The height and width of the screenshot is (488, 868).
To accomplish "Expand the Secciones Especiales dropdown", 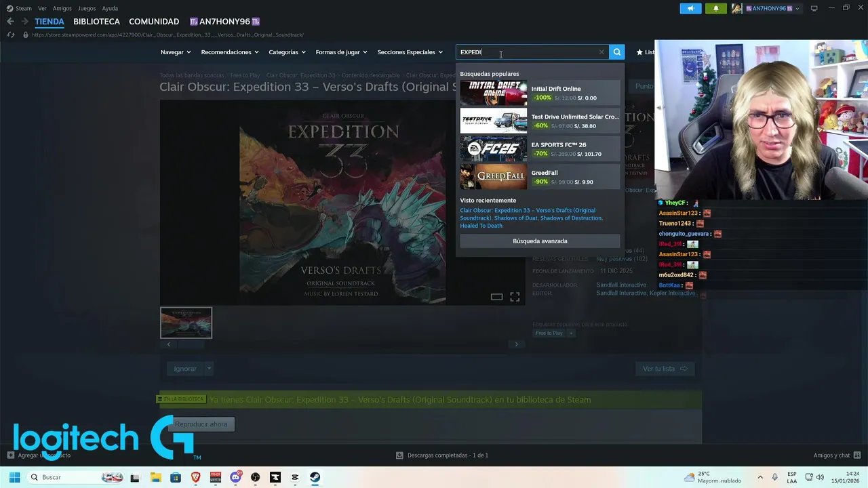I will pyautogui.click(x=410, y=52).
